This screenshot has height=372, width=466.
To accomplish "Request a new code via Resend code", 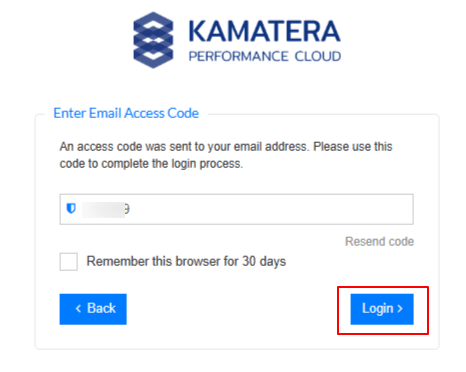I will click(x=379, y=241).
